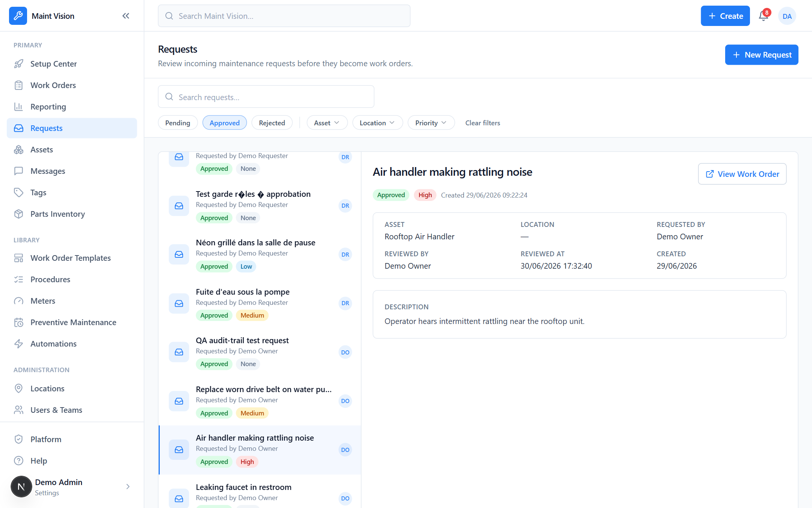812x508 pixels.
Task: Open the DA user avatar
Action: [787, 16]
